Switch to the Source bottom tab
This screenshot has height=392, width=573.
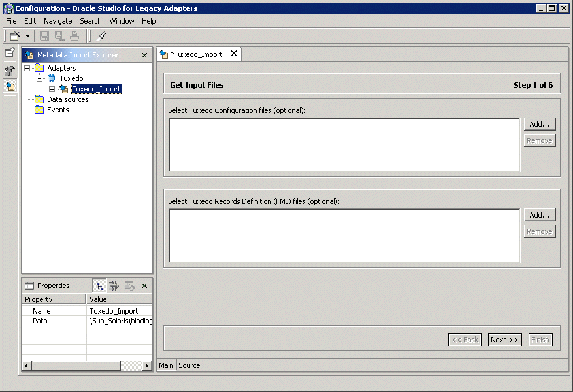pyautogui.click(x=189, y=365)
